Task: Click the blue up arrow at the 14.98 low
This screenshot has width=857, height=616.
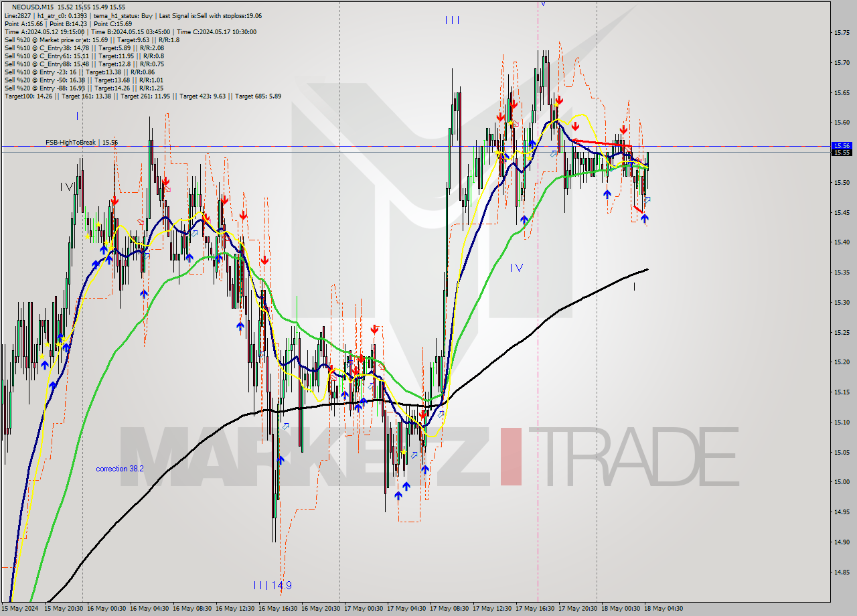Action: click(x=398, y=495)
